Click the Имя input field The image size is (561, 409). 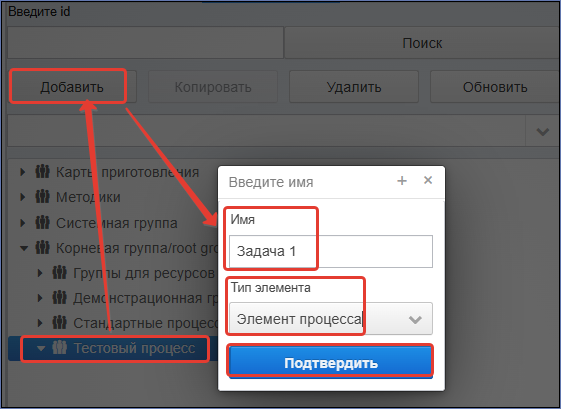pyautogui.click(x=331, y=251)
